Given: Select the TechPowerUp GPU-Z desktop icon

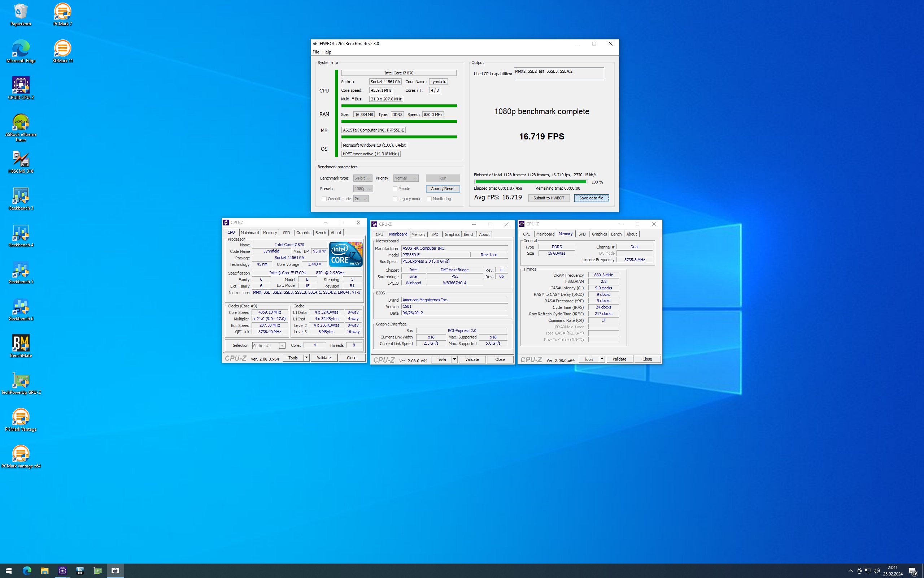Looking at the screenshot, I should tap(21, 383).
